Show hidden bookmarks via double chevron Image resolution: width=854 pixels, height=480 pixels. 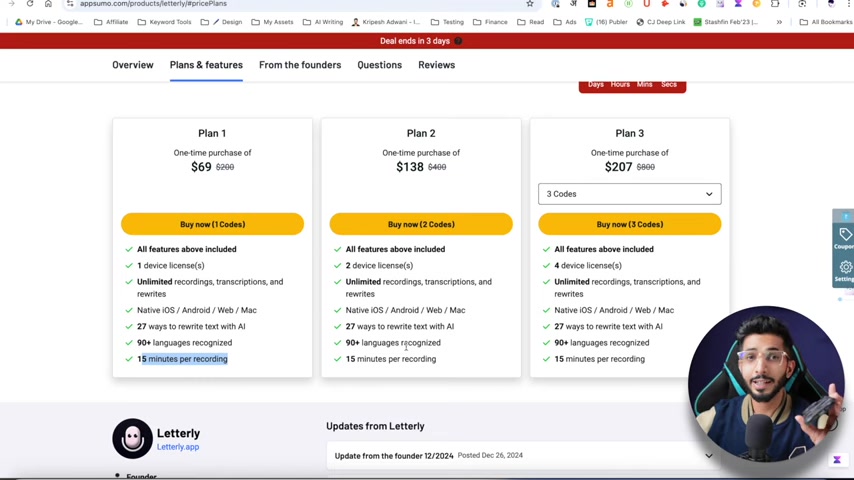[779, 22]
